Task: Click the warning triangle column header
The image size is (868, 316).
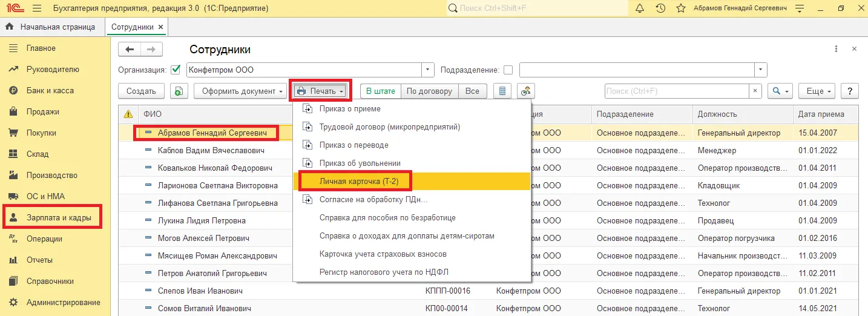Action: (128, 114)
